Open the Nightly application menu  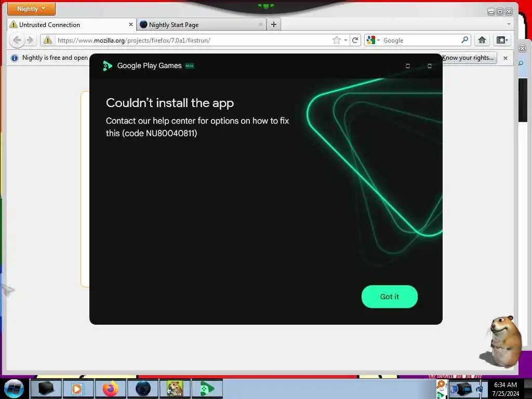(x=31, y=9)
